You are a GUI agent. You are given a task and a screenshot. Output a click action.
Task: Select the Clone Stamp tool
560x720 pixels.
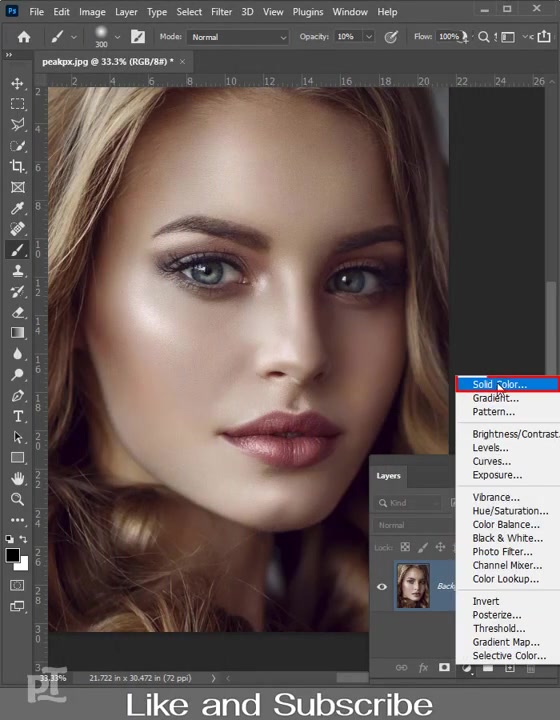[x=17, y=270]
